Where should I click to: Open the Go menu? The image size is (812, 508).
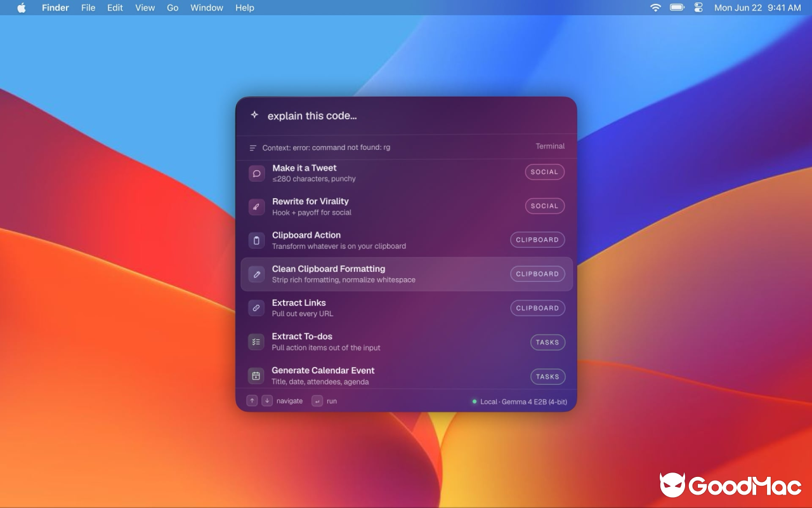[x=173, y=8]
